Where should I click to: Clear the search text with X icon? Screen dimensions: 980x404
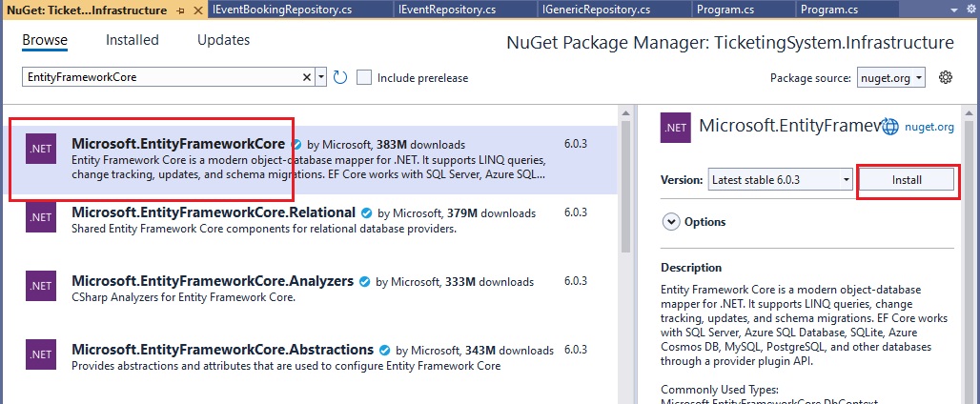coord(307,77)
